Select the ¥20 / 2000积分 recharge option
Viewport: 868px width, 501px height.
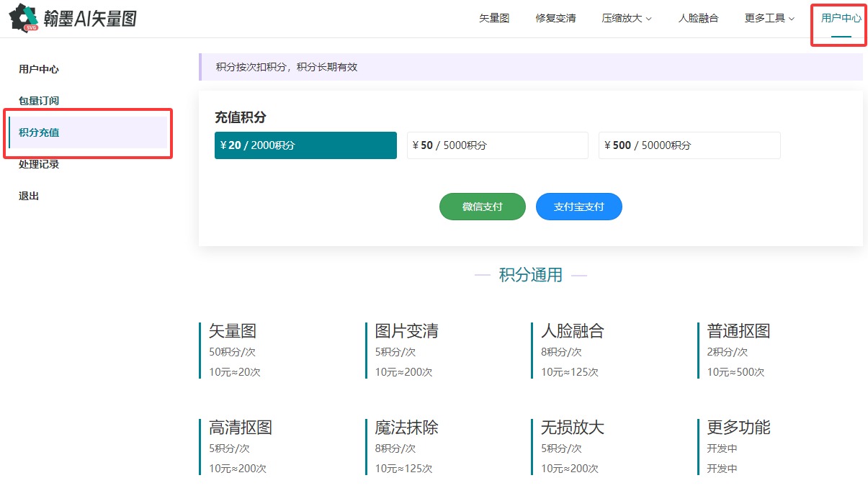(x=305, y=145)
